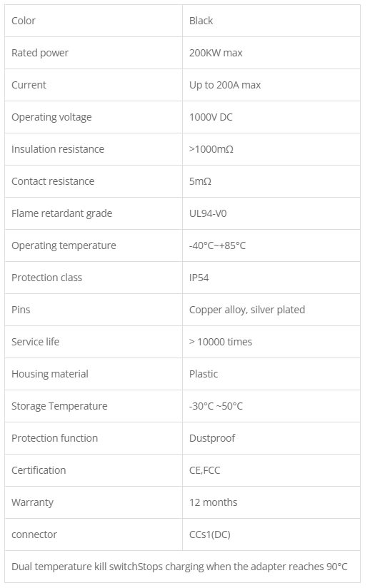Screen dimensions: 370x588
Task: Click the Operating temperature label
Action: pyautogui.click(x=64, y=245)
